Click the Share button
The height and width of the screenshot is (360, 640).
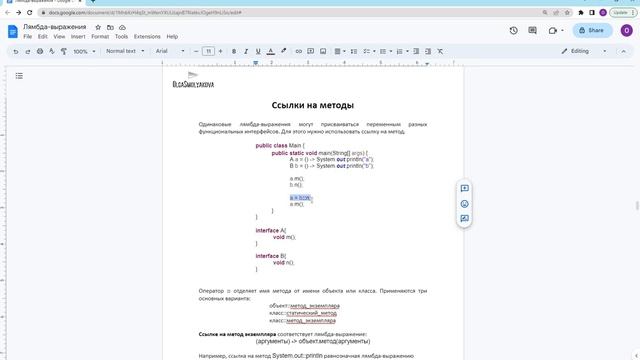pyautogui.click(x=592, y=30)
